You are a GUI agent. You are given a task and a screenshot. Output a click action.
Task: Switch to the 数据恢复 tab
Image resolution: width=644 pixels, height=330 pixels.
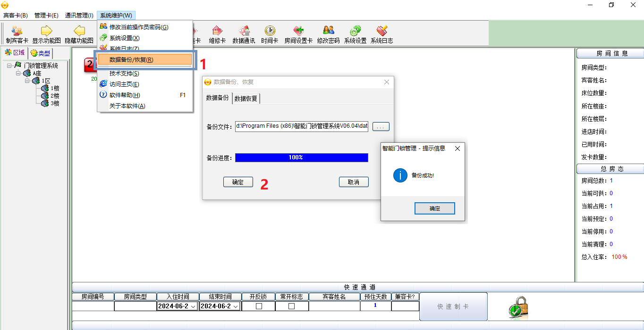[246, 99]
